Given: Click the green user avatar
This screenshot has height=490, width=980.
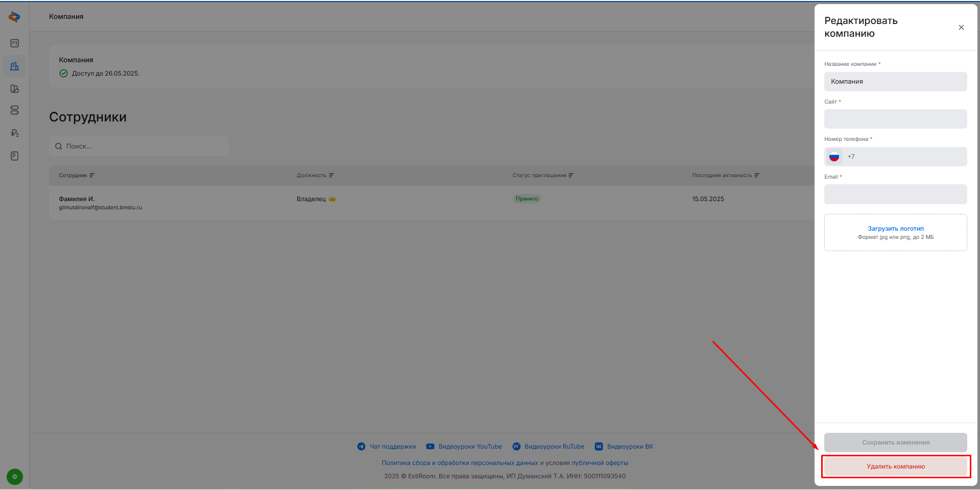Looking at the screenshot, I should (x=14, y=477).
